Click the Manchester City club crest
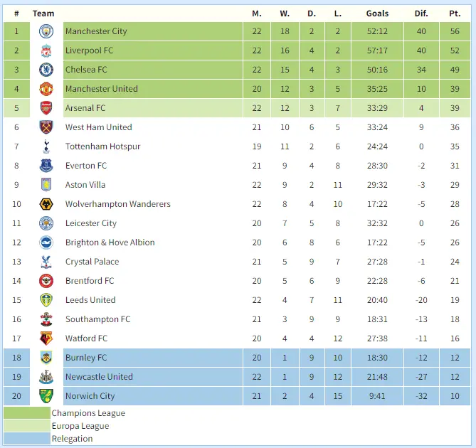This screenshot has width=476, height=448. point(46,31)
